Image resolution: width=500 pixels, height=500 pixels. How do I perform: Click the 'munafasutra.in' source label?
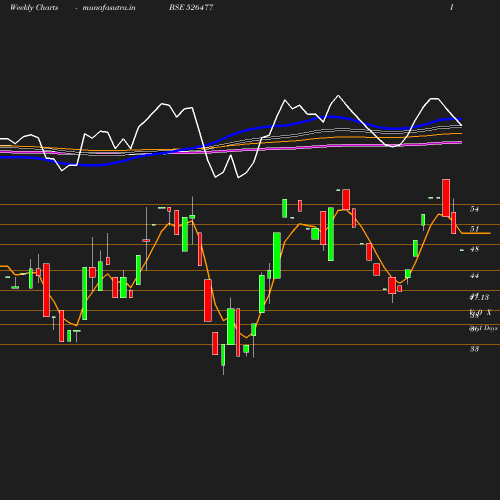[x=109, y=8]
